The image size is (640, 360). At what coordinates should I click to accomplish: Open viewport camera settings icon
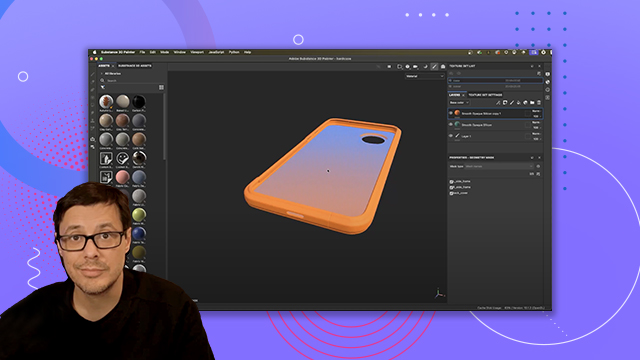coord(416,67)
